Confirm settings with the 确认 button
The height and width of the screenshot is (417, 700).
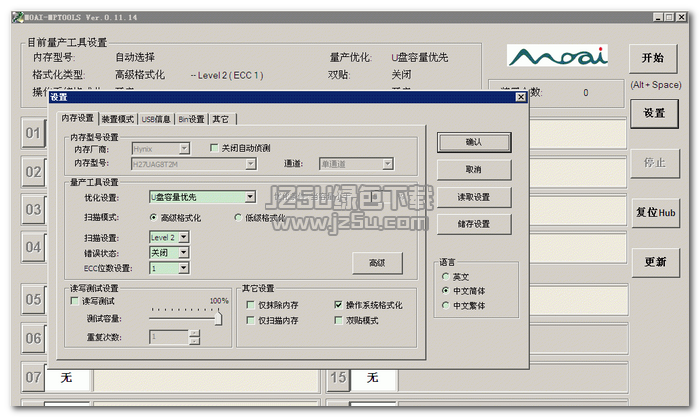(x=474, y=142)
